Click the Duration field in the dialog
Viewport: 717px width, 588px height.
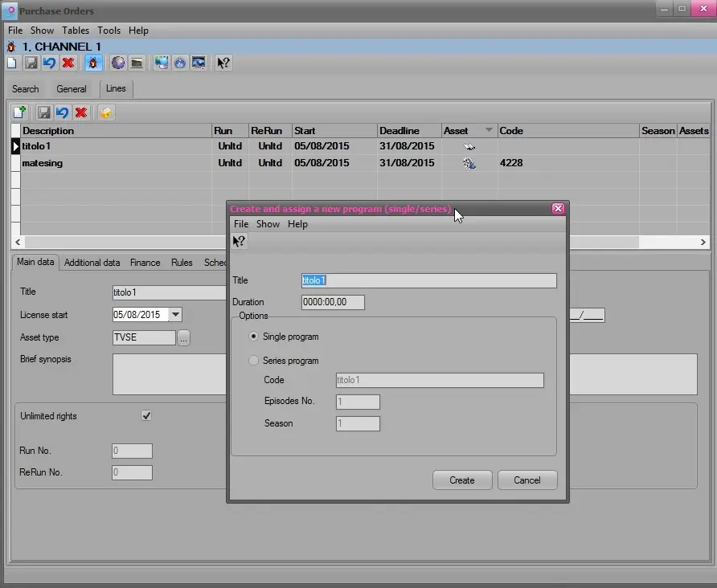pos(333,303)
